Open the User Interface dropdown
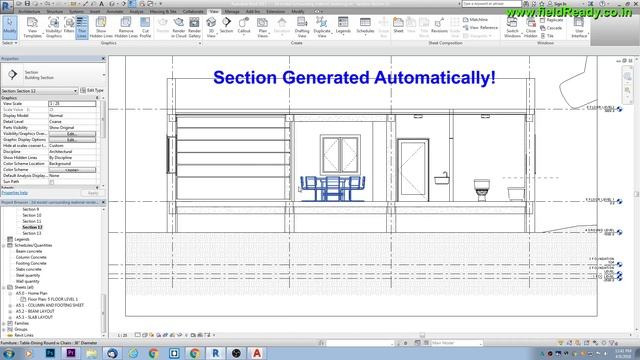Viewport: 640px width, 360px height. click(x=579, y=27)
